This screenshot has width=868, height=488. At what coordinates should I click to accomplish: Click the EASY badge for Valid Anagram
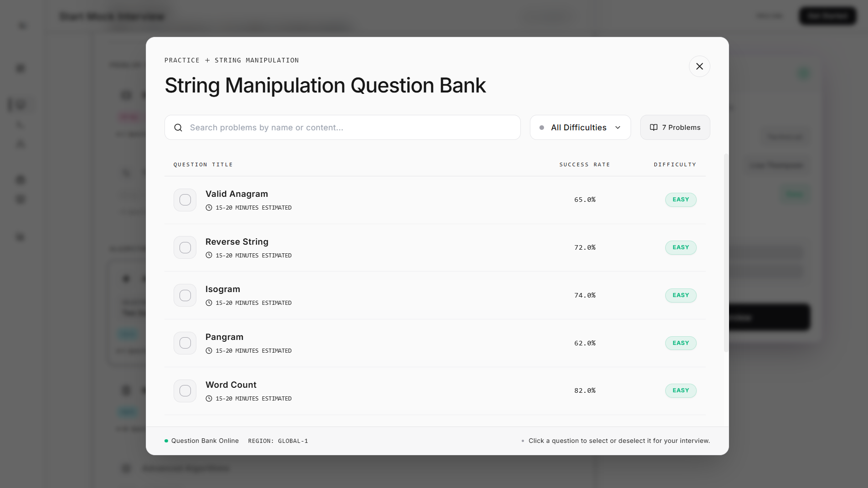[x=681, y=200]
